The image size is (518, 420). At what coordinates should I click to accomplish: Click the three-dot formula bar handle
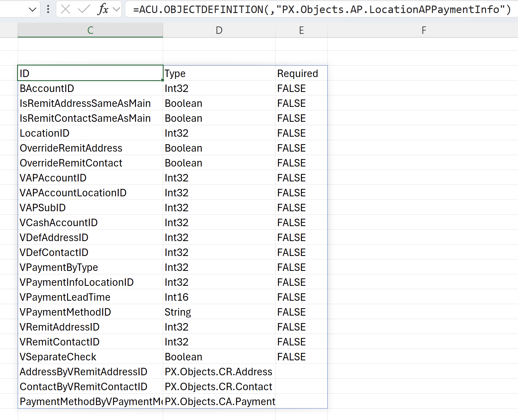(x=48, y=9)
